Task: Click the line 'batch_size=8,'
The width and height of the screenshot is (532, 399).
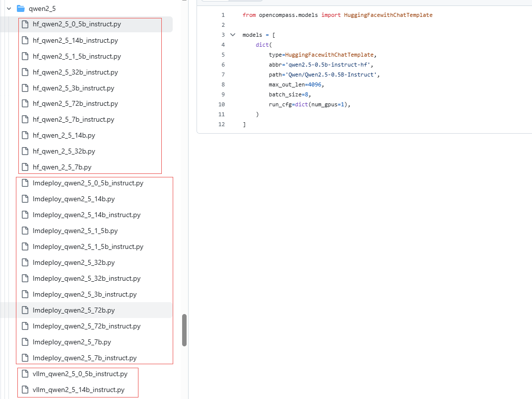Action: (290, 94)
